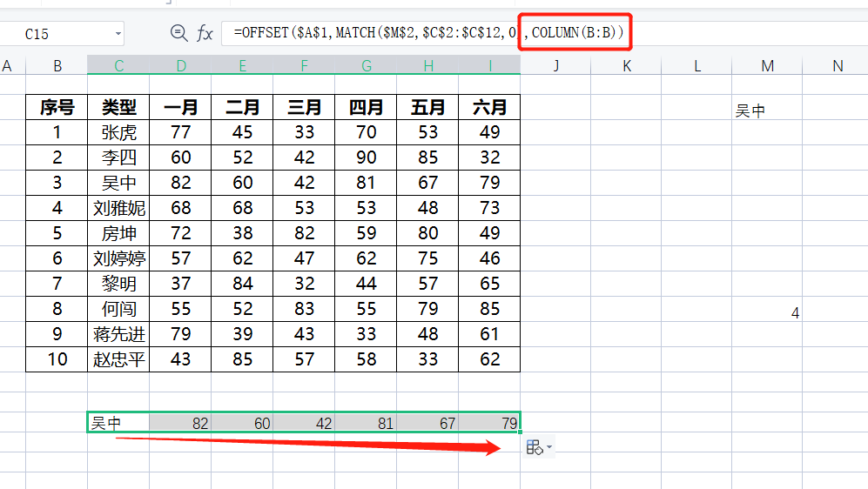This screenshot has width=868, height=489.
Task: Select column C header
Action: coord(118,66)
